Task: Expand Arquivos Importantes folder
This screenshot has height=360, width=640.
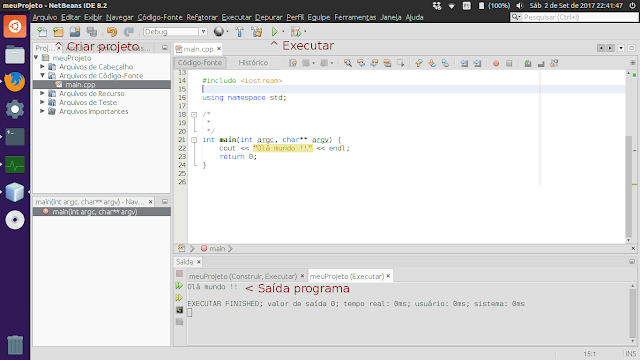Action: tap(42, 111)
